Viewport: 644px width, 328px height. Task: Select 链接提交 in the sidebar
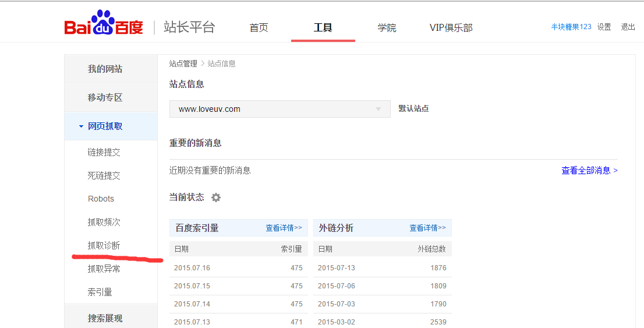[x=104, y=153]
